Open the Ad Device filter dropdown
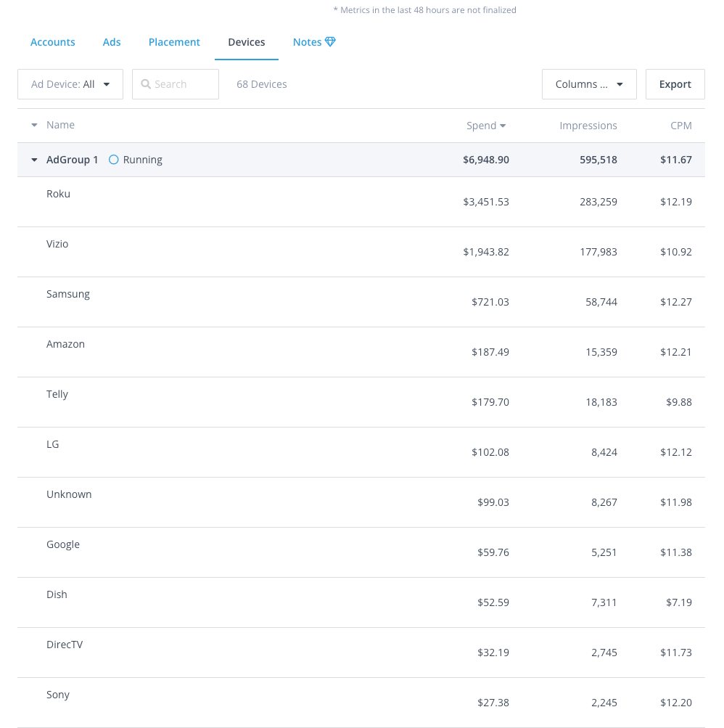 pyautogui.click(x=70, y=84)
